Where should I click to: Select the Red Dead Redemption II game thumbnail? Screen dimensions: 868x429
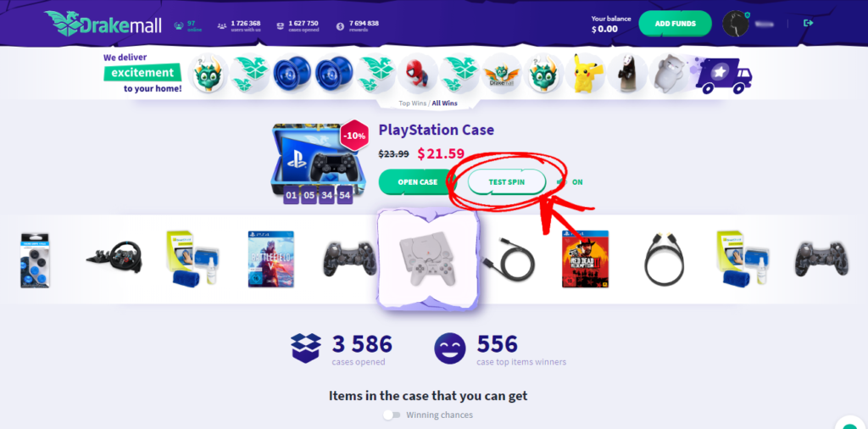coord(585,259)
